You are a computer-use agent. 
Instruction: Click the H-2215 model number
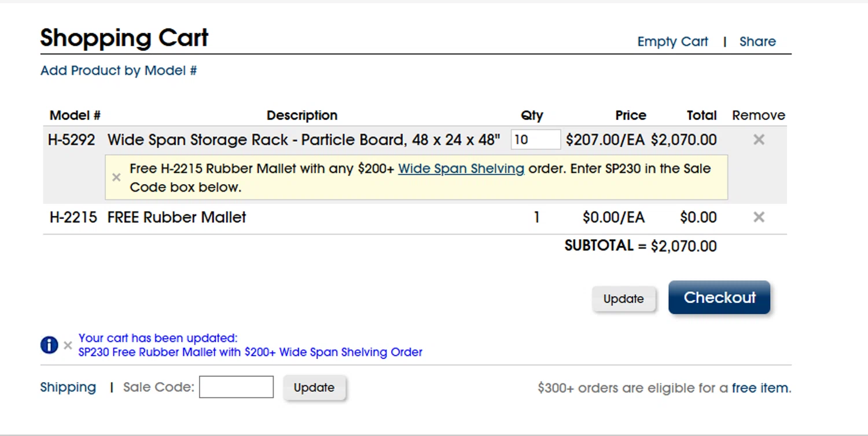[73, 217]
